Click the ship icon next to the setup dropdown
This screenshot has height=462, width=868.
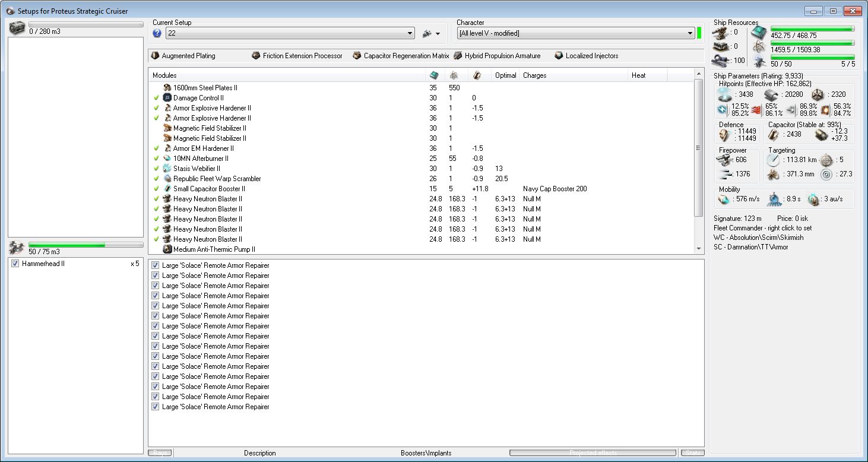tap(427, 34)
